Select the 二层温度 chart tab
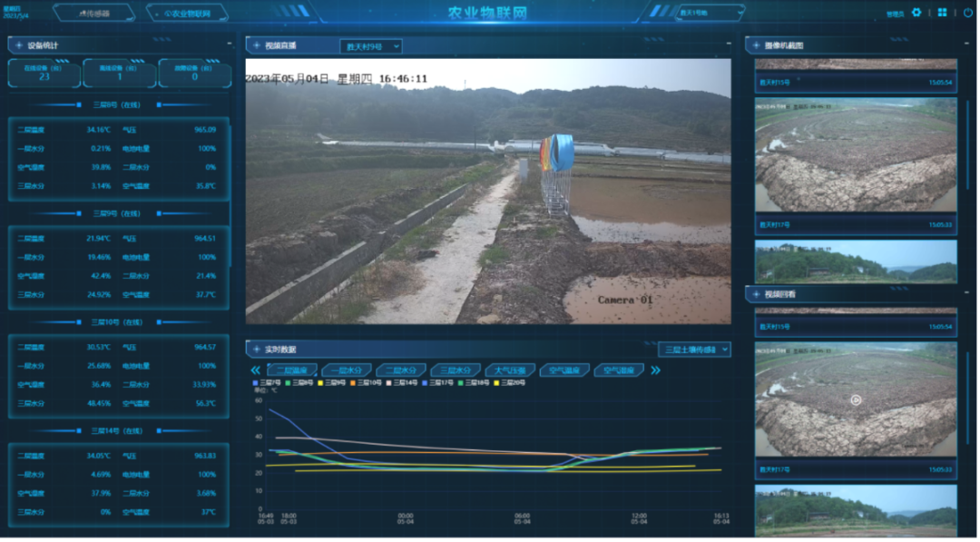980x542 pixels. [292, 370]
